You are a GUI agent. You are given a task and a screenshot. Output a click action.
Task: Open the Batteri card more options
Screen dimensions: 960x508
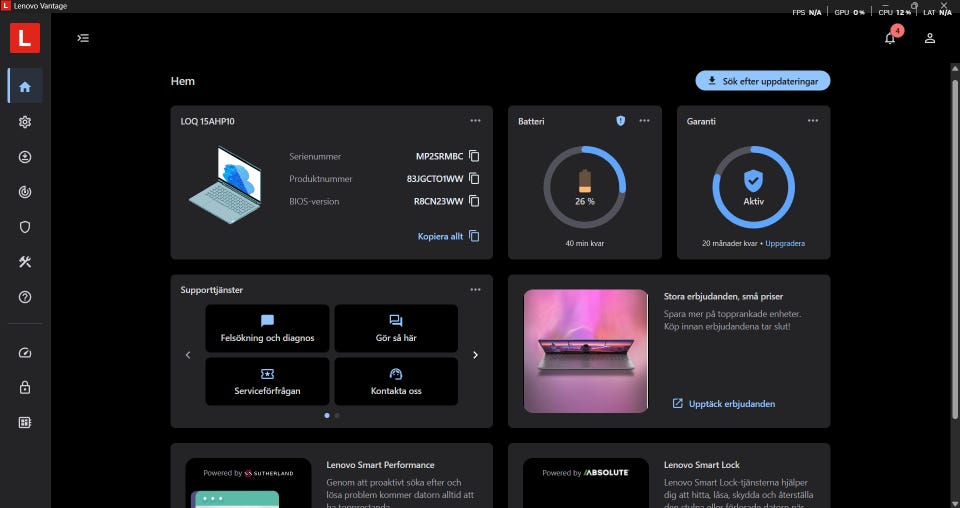point(644,121)
